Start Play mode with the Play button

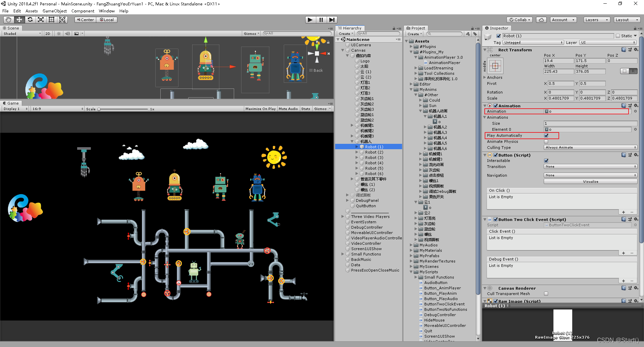pyautogui.click(x=310, y=20)
